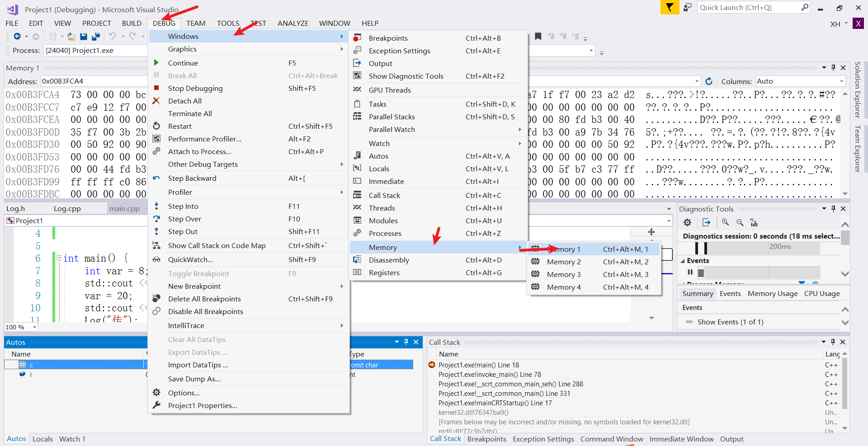Select the invoke_main() Line 78 stack frame
868x446 pixels.
point(490,374)
